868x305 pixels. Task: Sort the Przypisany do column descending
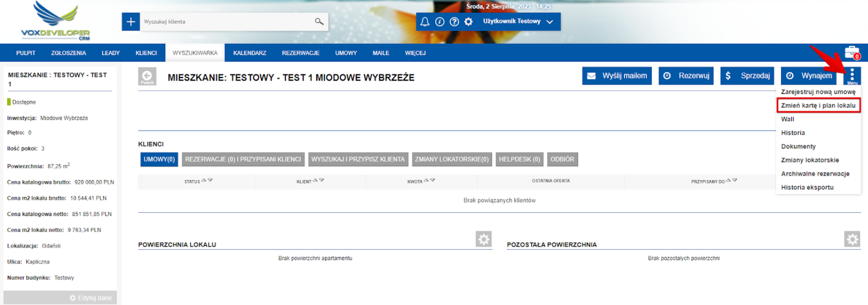point(735,180)
